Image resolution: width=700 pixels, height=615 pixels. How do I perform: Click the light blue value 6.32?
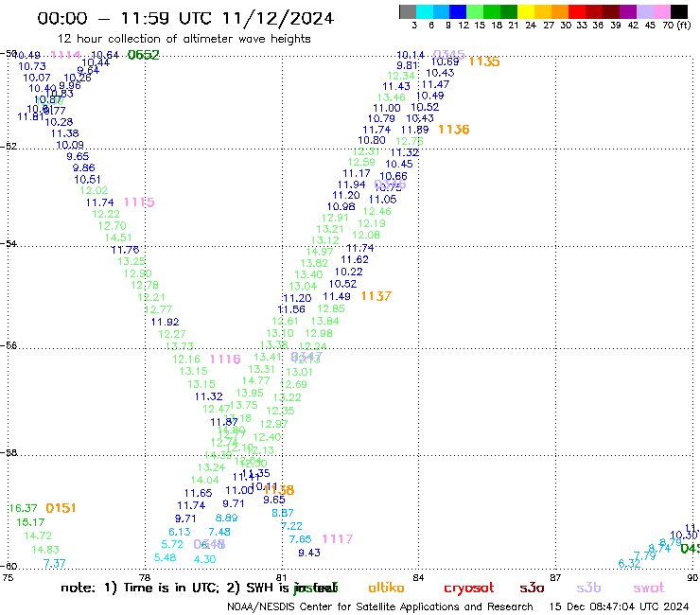(x=629, y=563)
